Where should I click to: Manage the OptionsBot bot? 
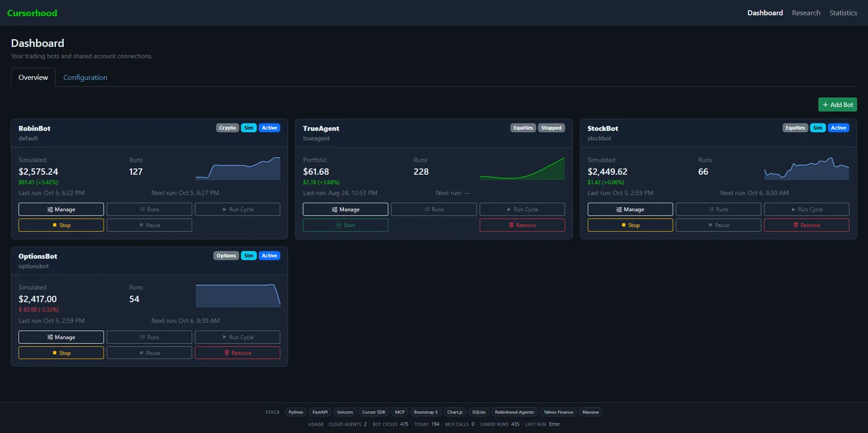tap(61, 337)
